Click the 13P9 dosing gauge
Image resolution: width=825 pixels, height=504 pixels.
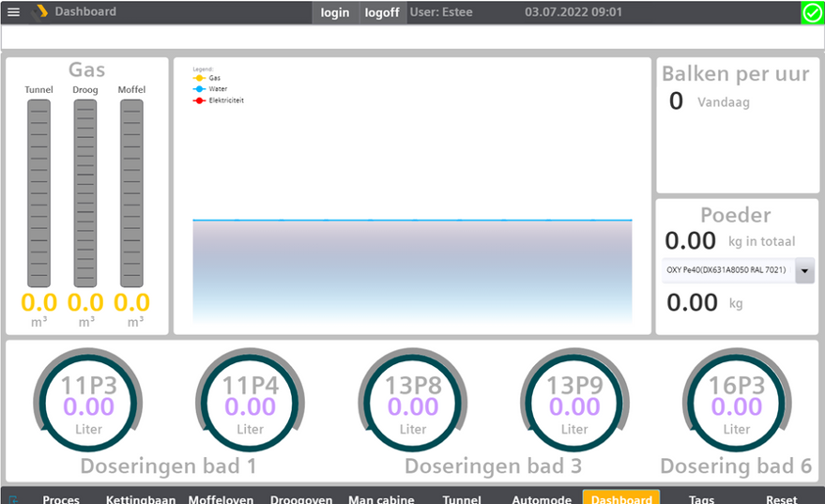coord(574,401)
